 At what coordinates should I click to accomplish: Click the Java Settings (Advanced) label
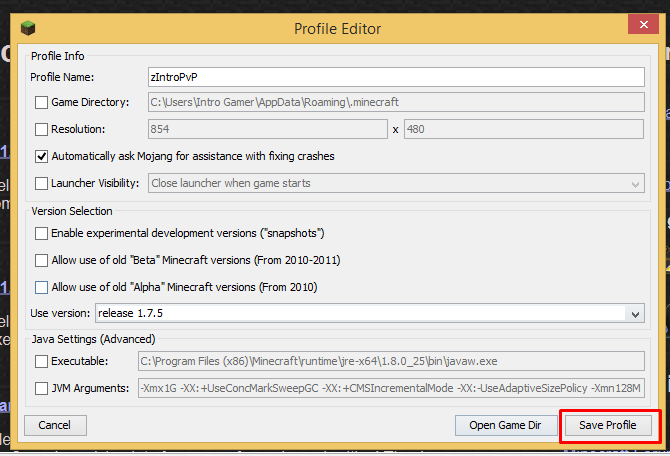(x=94, y=339)
